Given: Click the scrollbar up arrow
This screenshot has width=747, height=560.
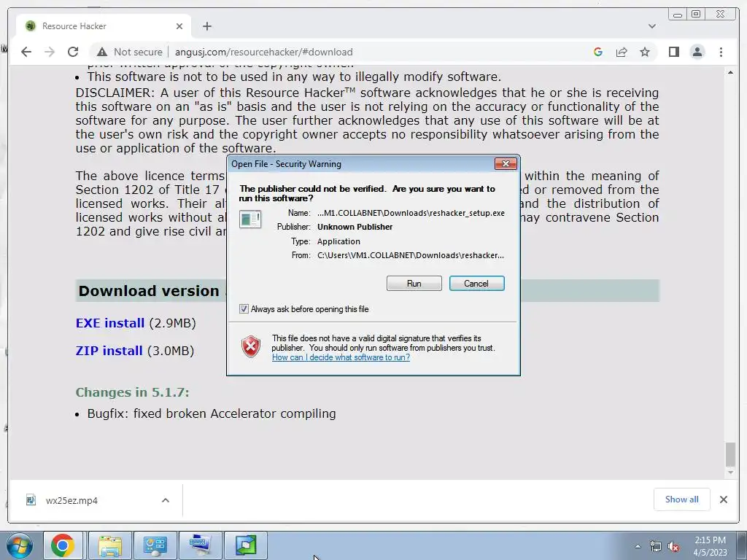Looking at the screenshot, I should coord(730,72).
